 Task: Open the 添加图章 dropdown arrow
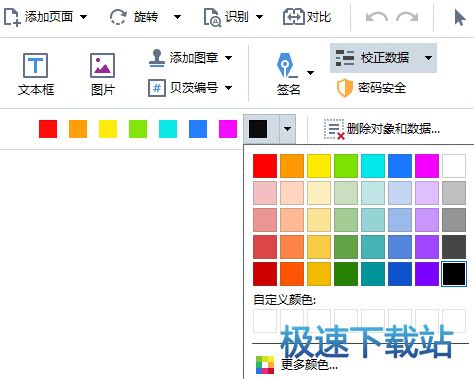click(228, 58)
